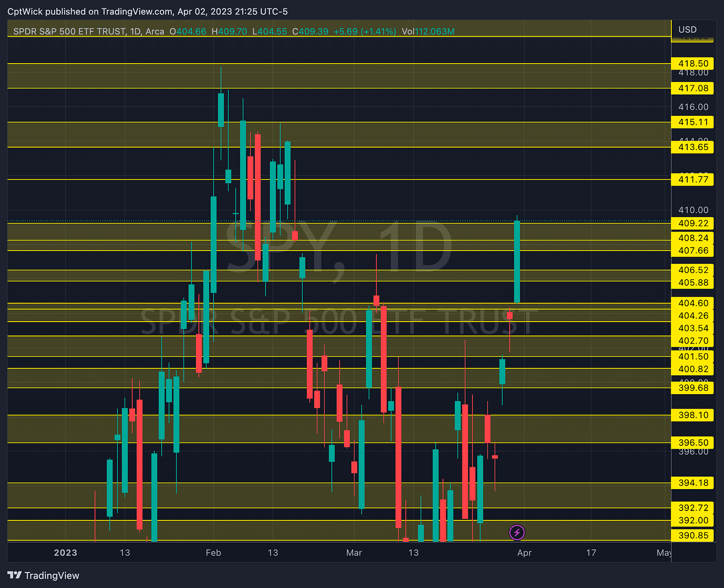Click the 396.00 price axis tick
Viewport: 724px width, 588px height.
tap(693, 451)
